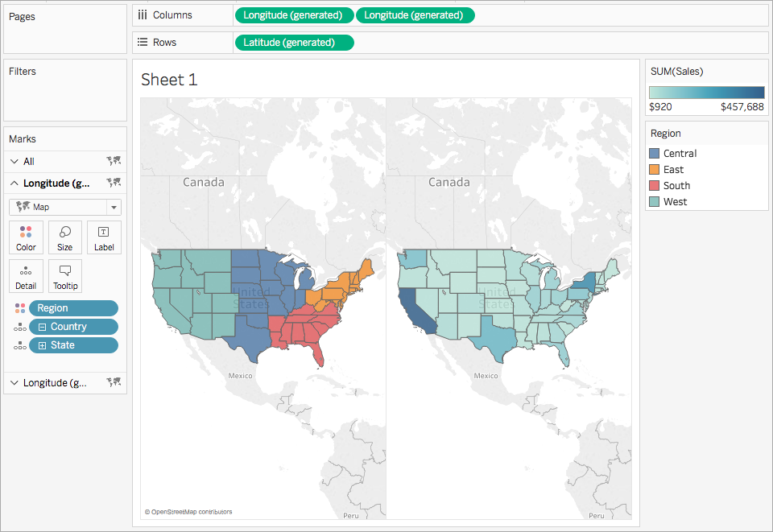
Task: Select the Latitude (generated) pill on Rows
Action: 294,42
